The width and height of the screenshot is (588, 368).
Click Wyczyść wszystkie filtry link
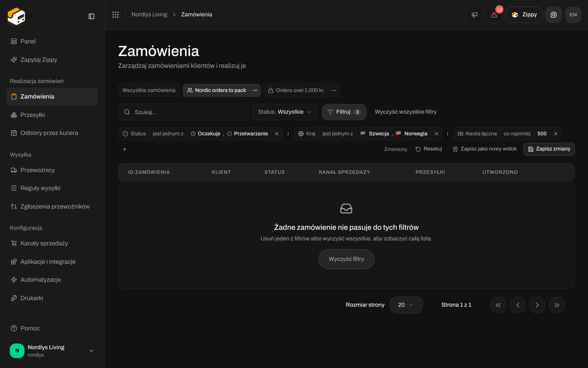(405, 112)
